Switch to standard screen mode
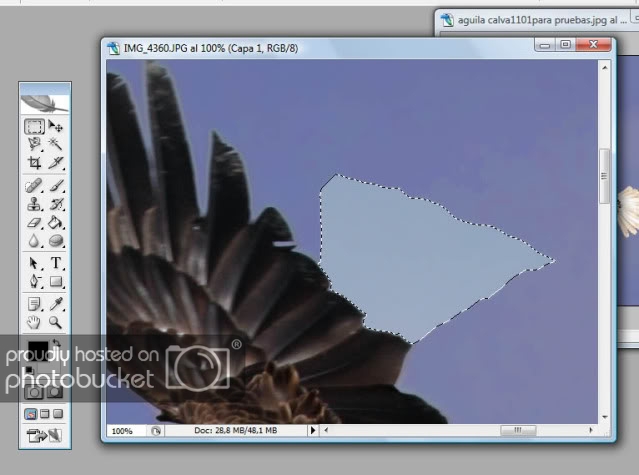The height and width of the screenshot is (475, 639). pos(31,412)
